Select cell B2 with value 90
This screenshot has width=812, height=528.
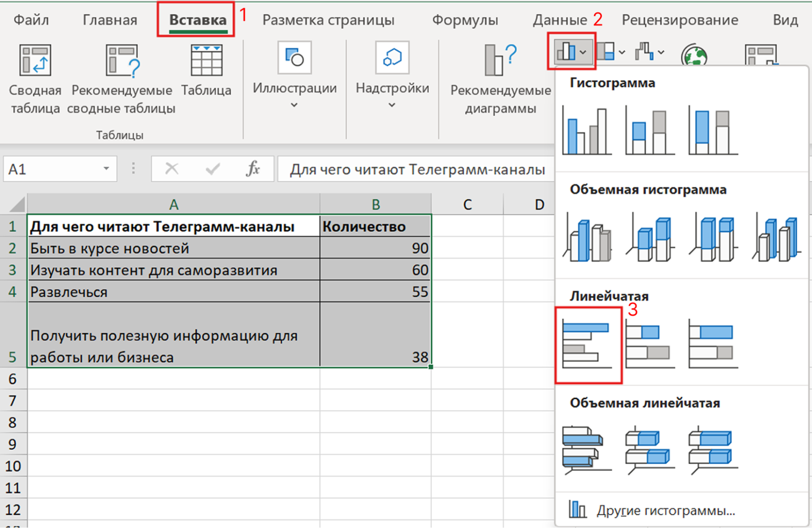[x=375, y=248]
